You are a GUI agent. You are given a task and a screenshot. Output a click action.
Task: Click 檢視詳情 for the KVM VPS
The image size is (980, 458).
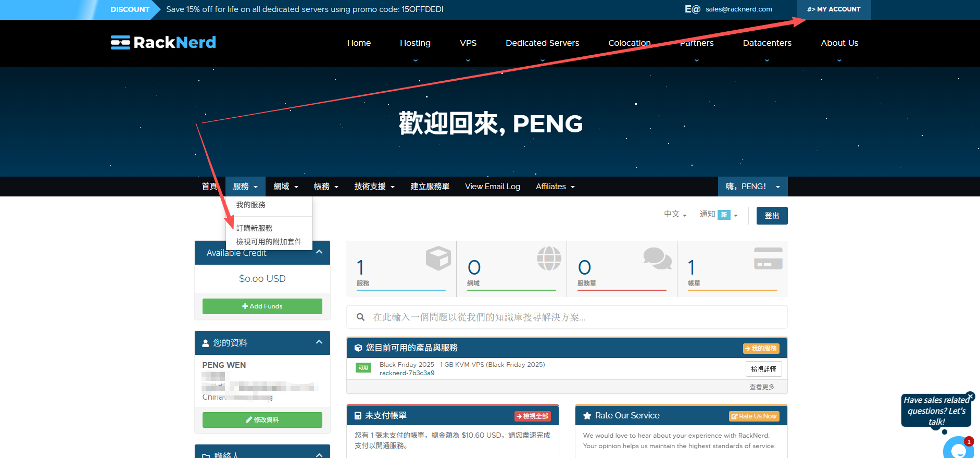pos(763,369)
